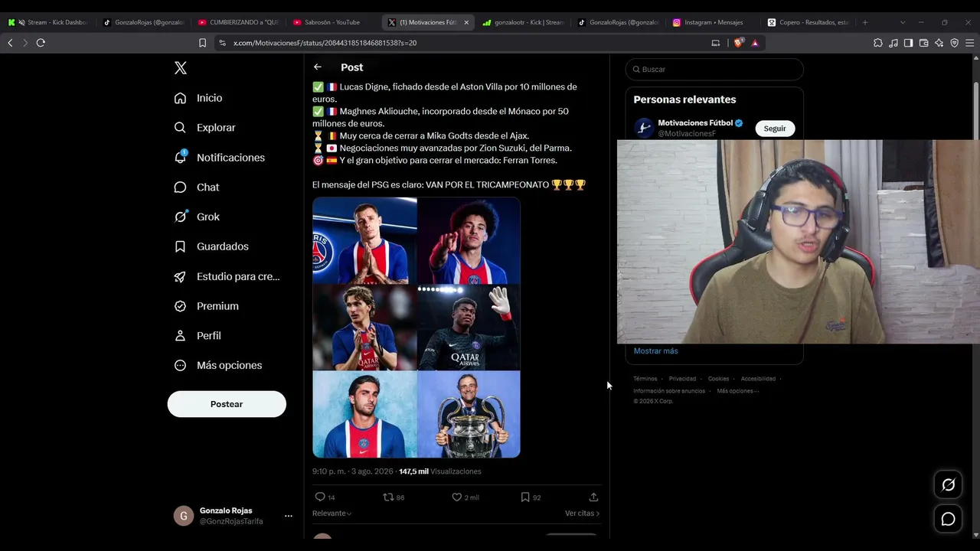Open replies with the comment bubble icon
Viewport: 980px width, 551px height.
point(320,497)
